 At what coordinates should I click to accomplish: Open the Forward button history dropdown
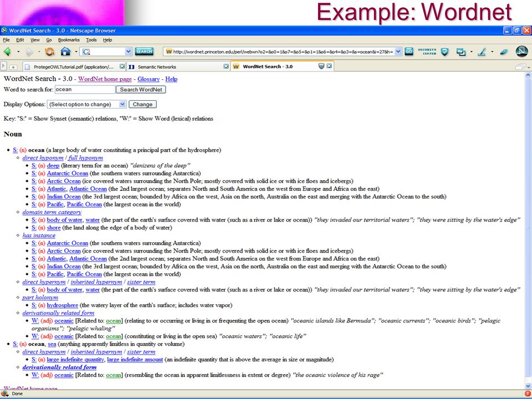[x=39, y=52]
